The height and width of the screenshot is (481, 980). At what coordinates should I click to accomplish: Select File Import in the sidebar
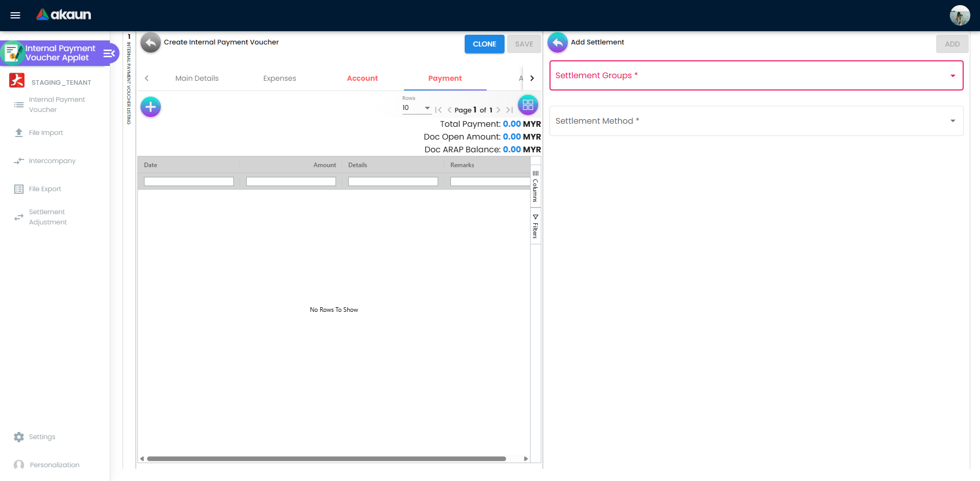(x=45, y=132)
